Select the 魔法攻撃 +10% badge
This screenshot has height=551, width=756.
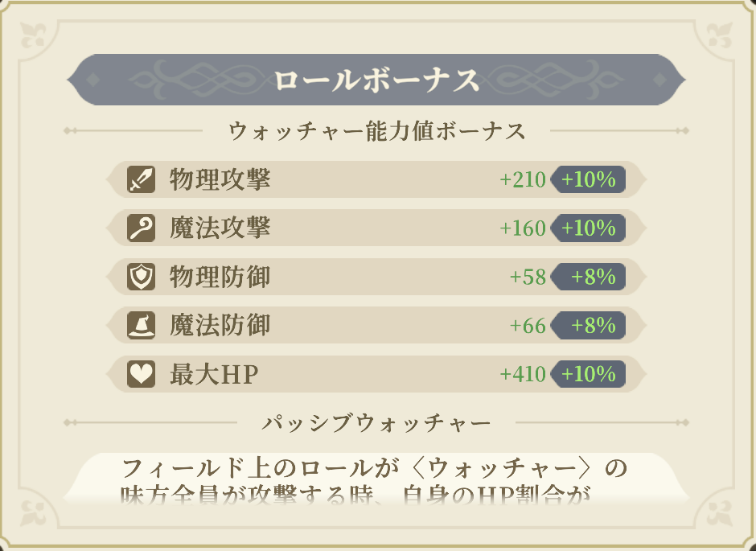(589, 228)
